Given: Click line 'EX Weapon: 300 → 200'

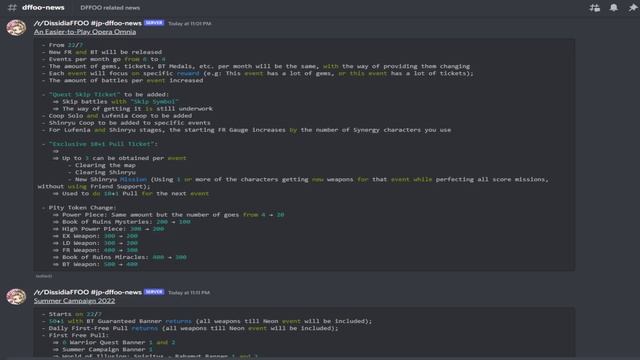Looking at the screenshot, I should tap(95, 236).
